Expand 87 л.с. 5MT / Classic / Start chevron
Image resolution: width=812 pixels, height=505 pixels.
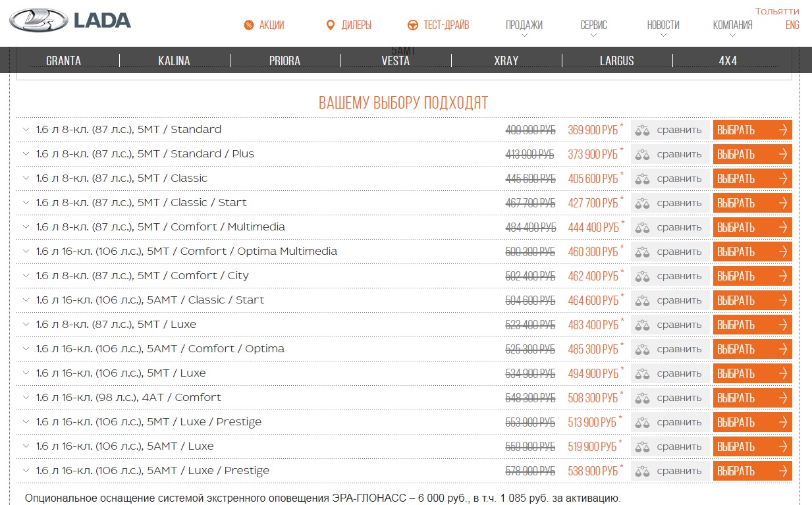tap(26, 202)
